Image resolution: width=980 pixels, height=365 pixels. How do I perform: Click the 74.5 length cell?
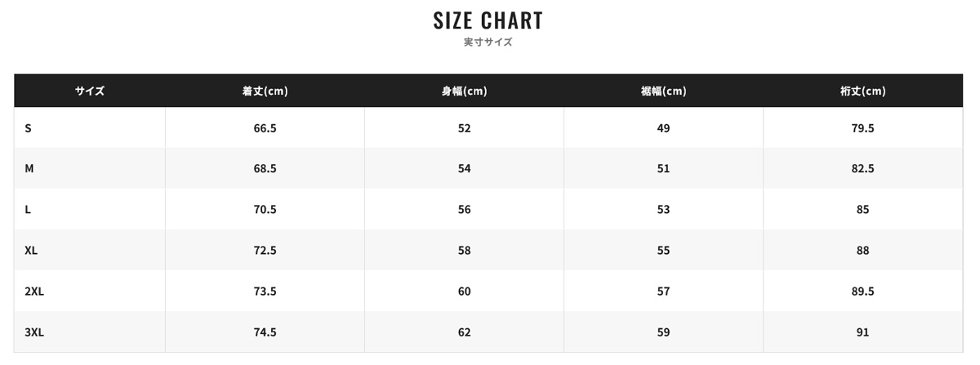click(265, 332)
